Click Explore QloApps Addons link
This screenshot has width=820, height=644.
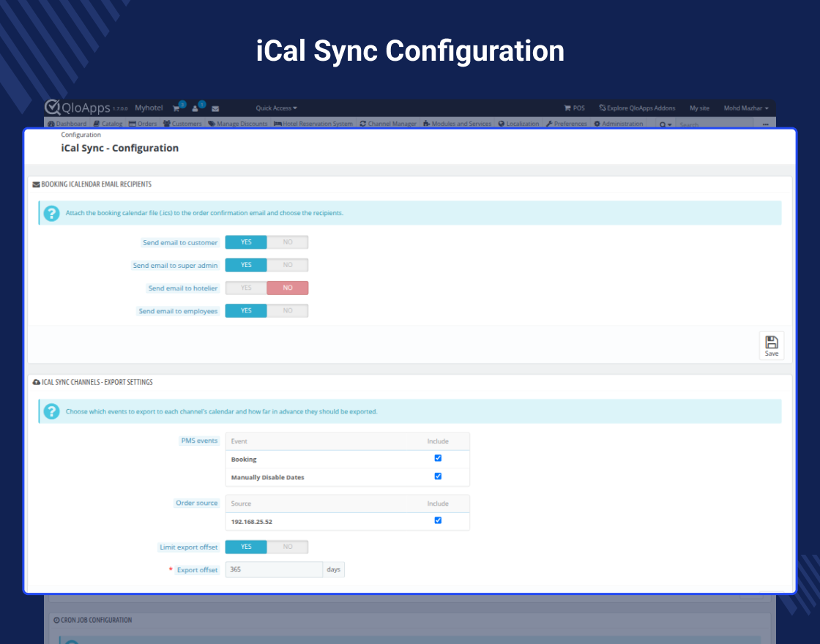coord(637,108)
